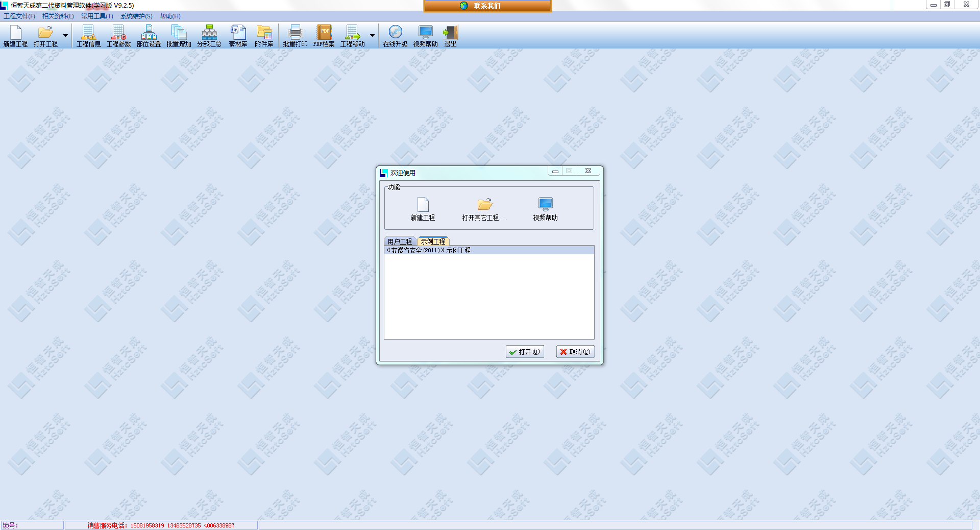980x530 pixels.
Task: Switch to the 示例工程 tab
Action: (433, 242)
